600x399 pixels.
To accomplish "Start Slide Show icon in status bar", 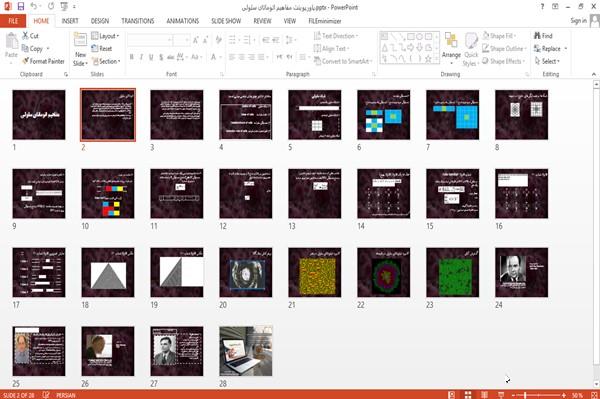I will tap(501, 395).
